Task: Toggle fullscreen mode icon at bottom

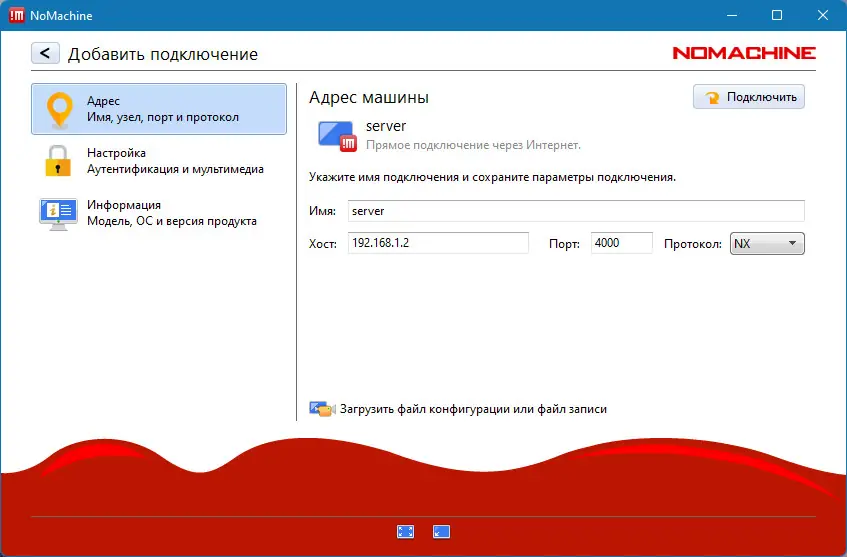Action: click(x=406, y=532)
